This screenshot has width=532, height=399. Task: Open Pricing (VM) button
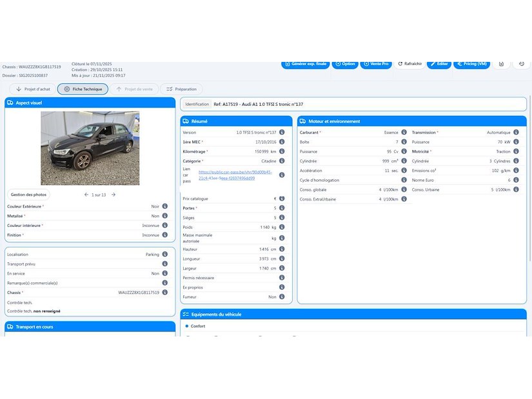tap(471, 64)
